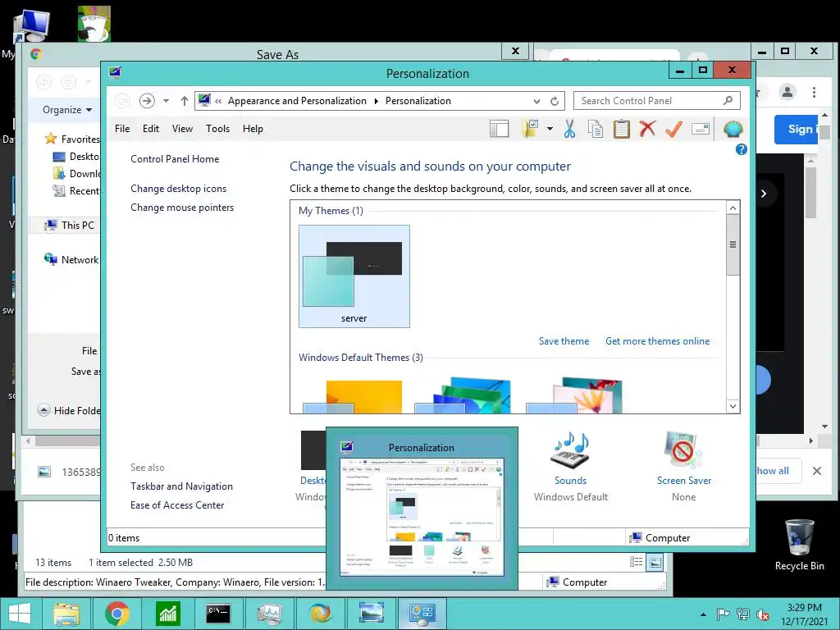Switch Explorer window to details view

click(x=636, y=562)
